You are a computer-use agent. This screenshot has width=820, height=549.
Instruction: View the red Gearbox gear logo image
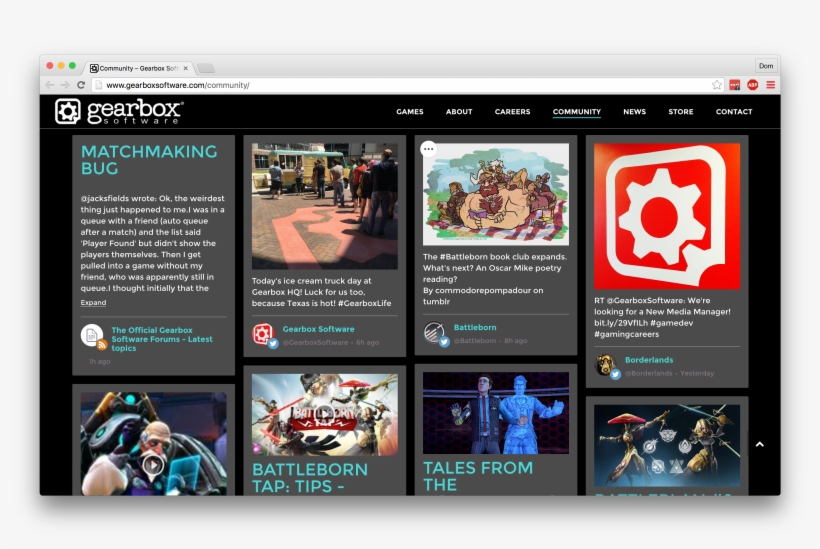tap(667, 216)
